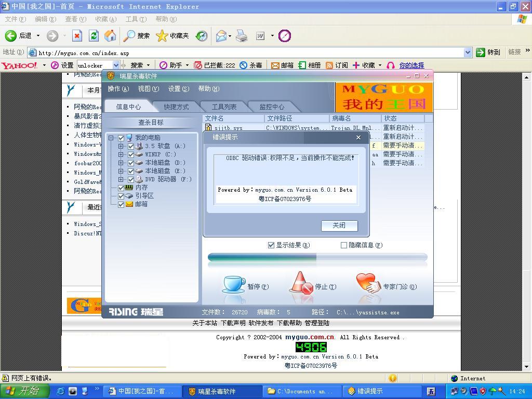
Task: Click the IE Forward arrow icon
Action: [x=52, y=36]
